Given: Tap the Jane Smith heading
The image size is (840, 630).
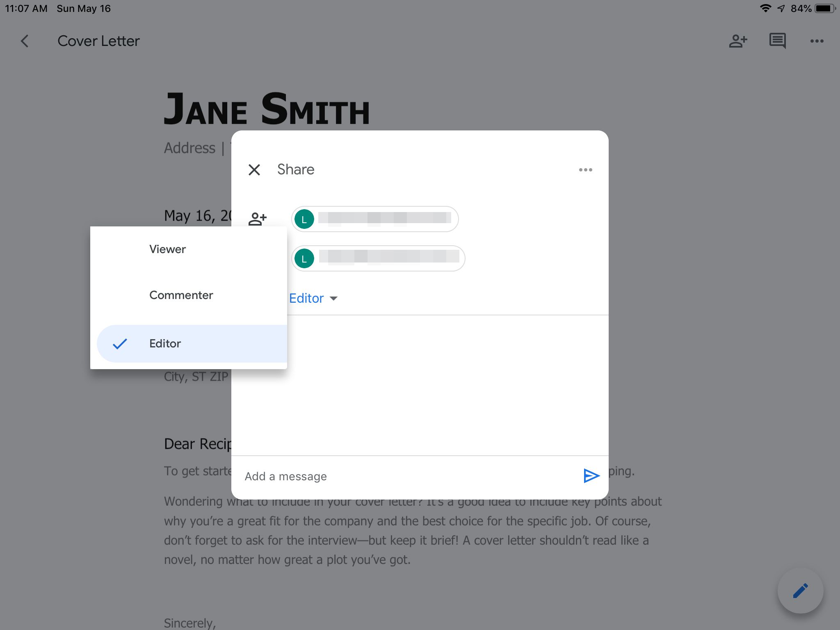Looking at the screenshot, I should [267, 109].
